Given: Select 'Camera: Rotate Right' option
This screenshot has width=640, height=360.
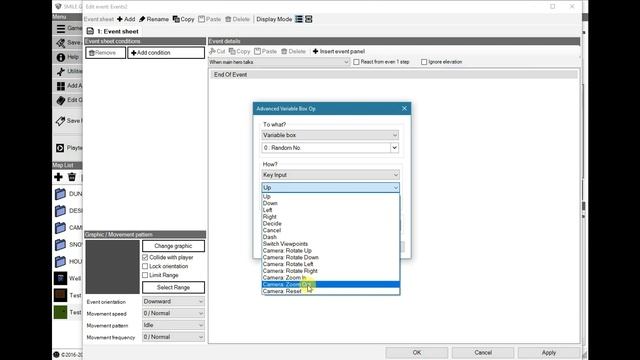Looking at the screenshot, I should pos(331,271).
